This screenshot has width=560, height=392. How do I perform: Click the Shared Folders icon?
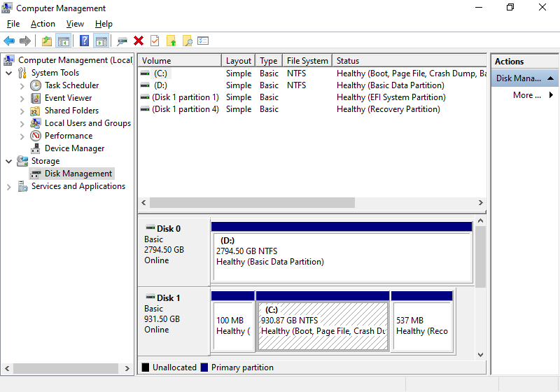tap(35, 111)
